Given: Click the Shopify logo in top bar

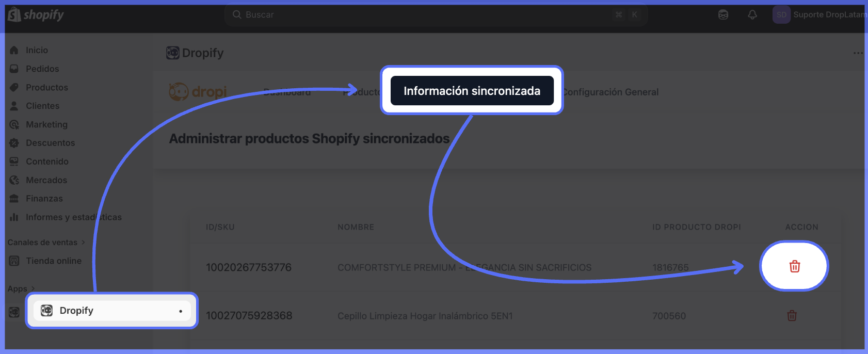Looking at the screenshot, I should pyautogui.click(x=36, y=15).
